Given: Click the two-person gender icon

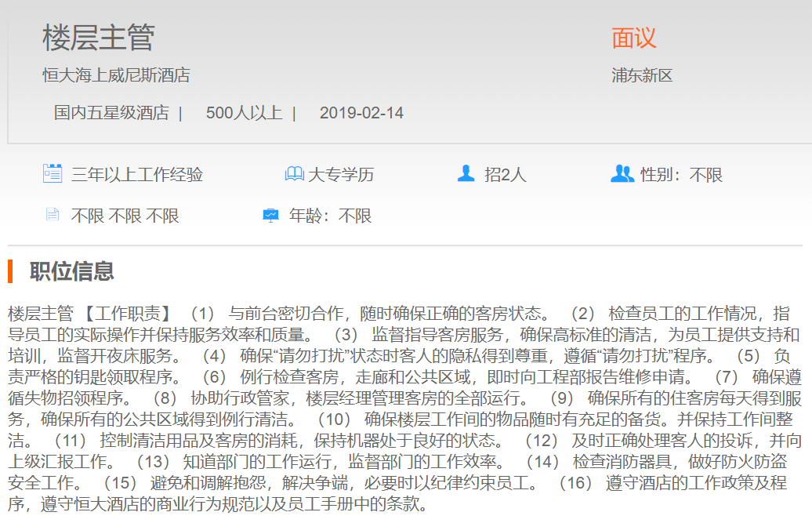Looking at the screenshot, I should [622, 173].
